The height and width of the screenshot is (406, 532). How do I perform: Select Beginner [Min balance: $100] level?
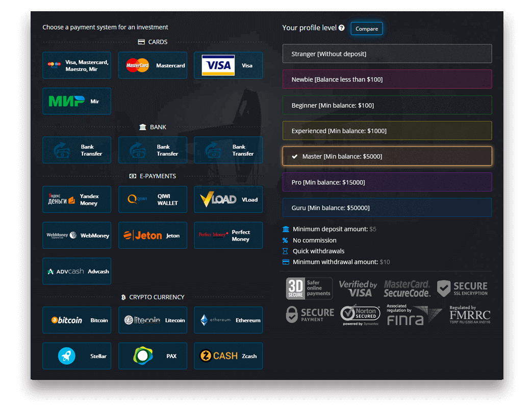tap(387, 105)
